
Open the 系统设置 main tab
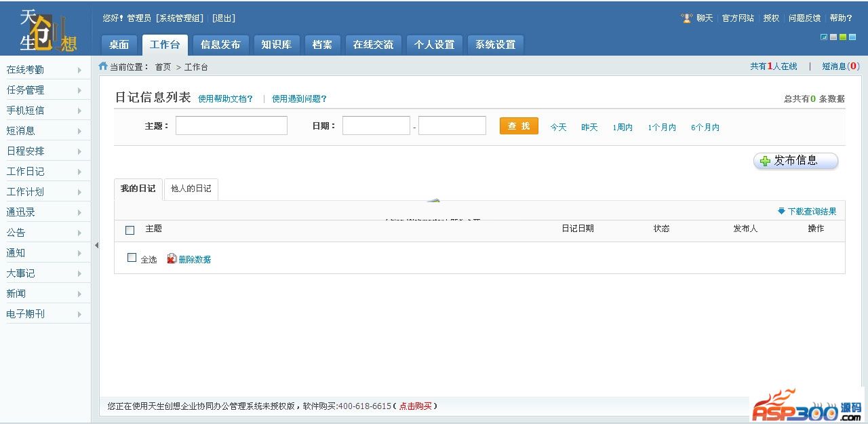pyautogui.click(x=496, y=45)
